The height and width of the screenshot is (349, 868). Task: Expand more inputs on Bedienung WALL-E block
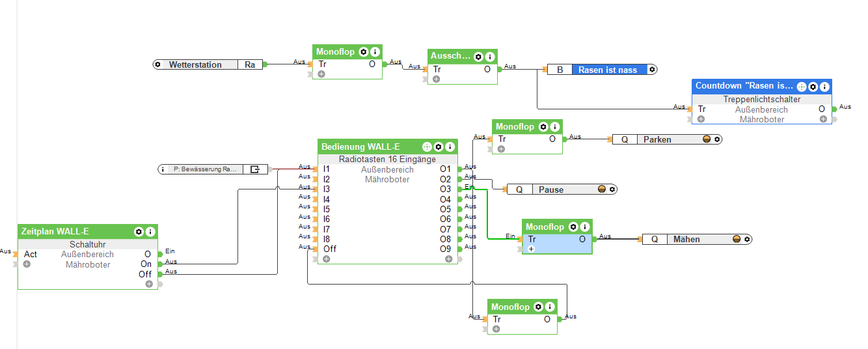[326, 258]
